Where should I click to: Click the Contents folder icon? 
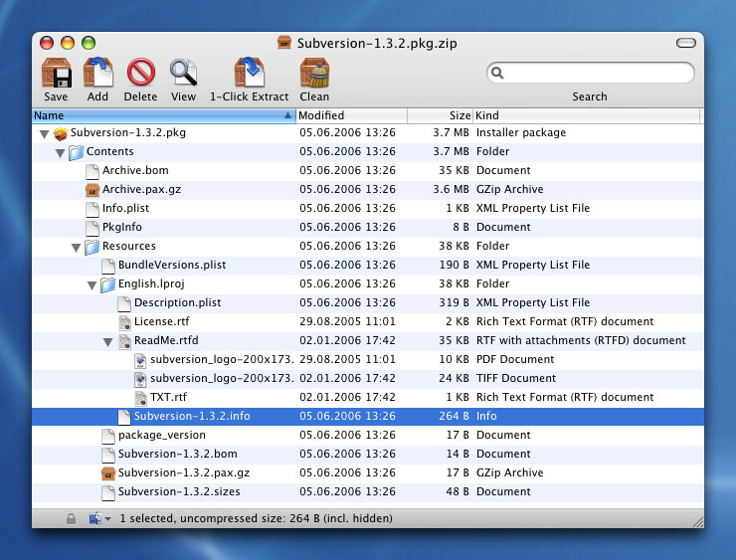pos(76,152)
